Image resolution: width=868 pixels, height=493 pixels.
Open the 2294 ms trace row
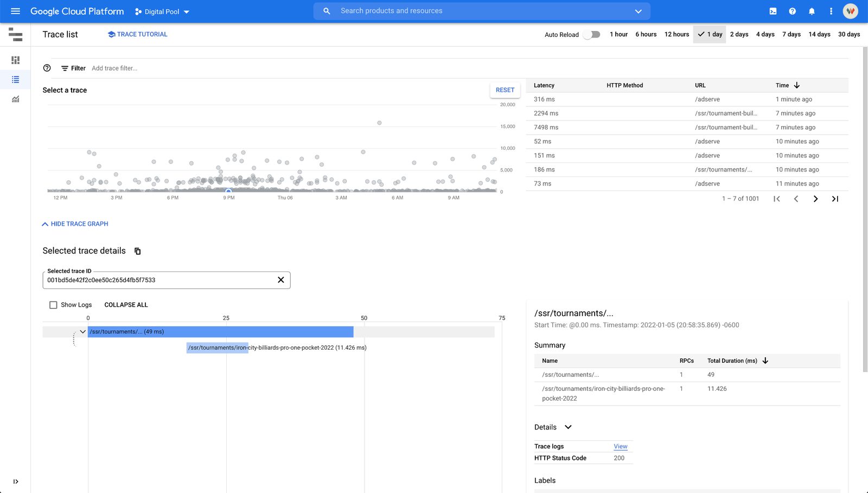[x=687, y=113]
